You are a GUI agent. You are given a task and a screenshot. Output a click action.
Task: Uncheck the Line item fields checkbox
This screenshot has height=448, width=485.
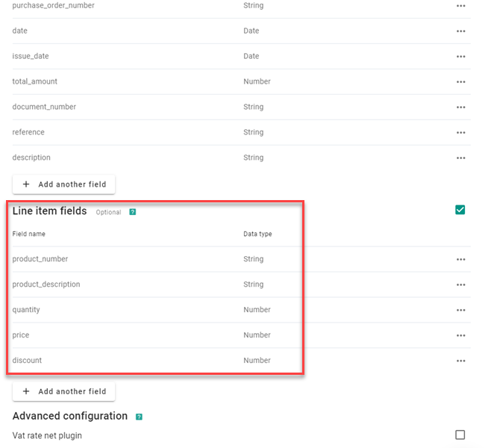[x=460, y=210]
